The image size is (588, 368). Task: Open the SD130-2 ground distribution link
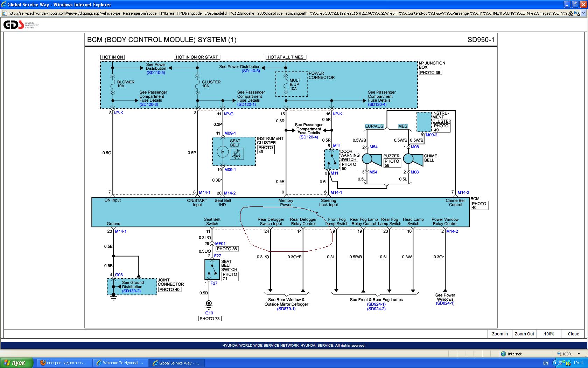[x=131, y=291]
